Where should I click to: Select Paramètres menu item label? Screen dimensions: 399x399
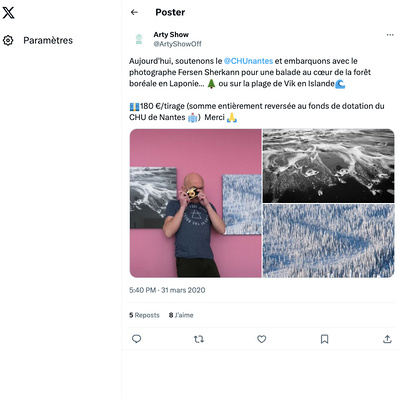[x=48, y=40]
